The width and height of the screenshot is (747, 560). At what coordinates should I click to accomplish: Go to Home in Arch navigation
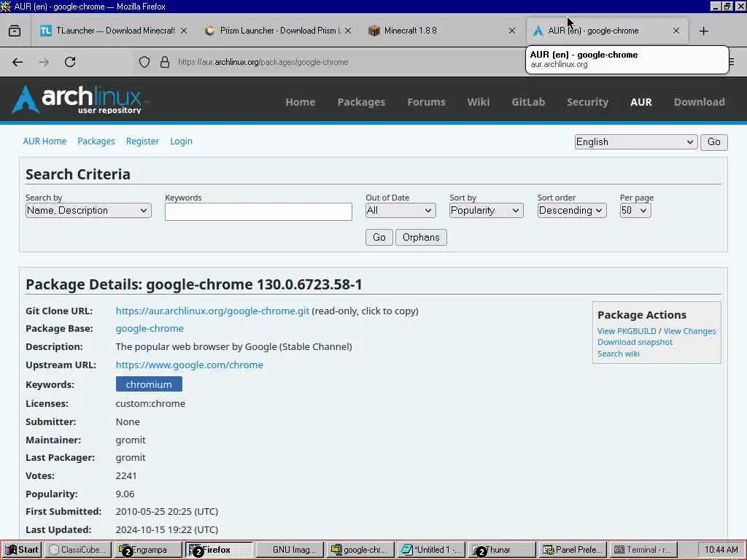coord(300,102)
